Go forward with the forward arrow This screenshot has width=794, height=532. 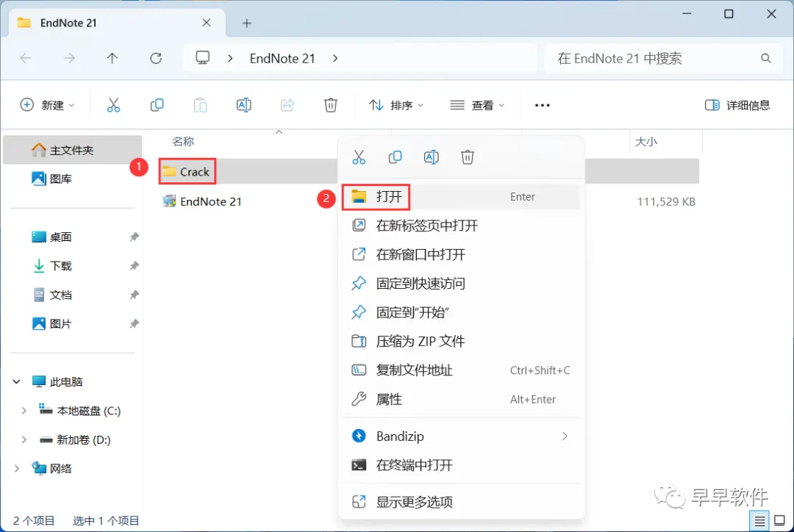(x=69, y=58)
